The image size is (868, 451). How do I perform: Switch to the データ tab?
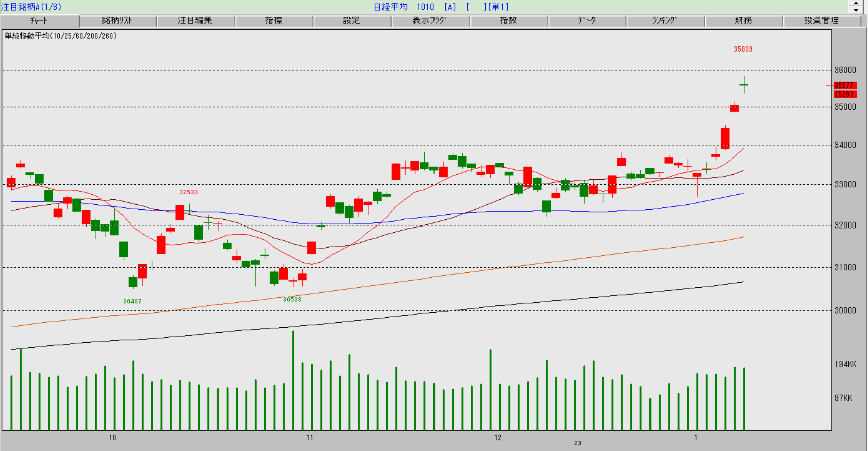(587, 21)
